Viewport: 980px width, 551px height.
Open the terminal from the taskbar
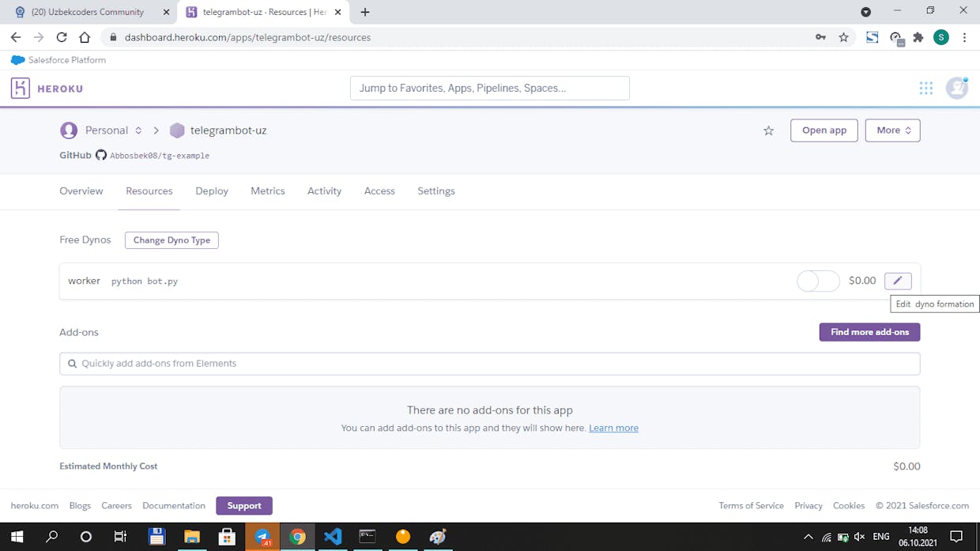coord(367,537)
